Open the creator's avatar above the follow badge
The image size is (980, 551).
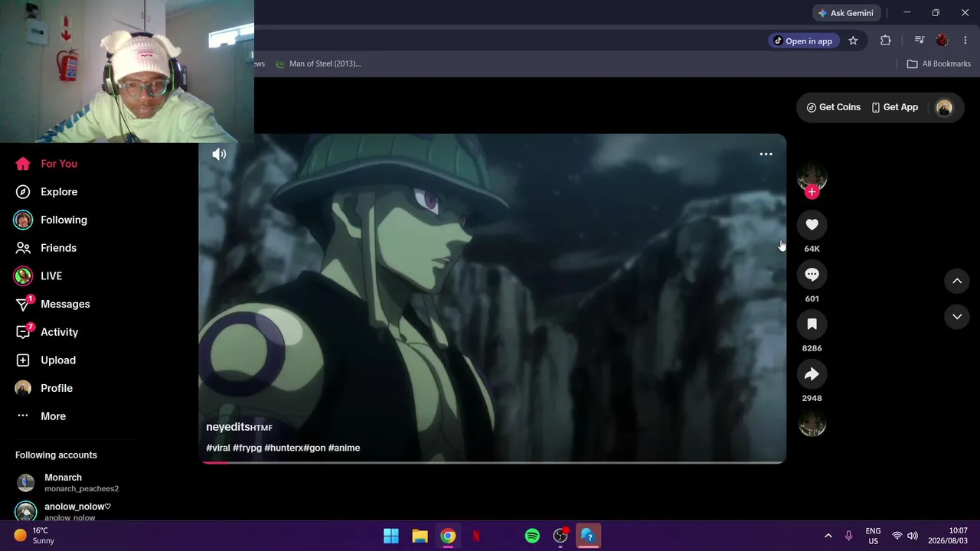pos(812,176)
